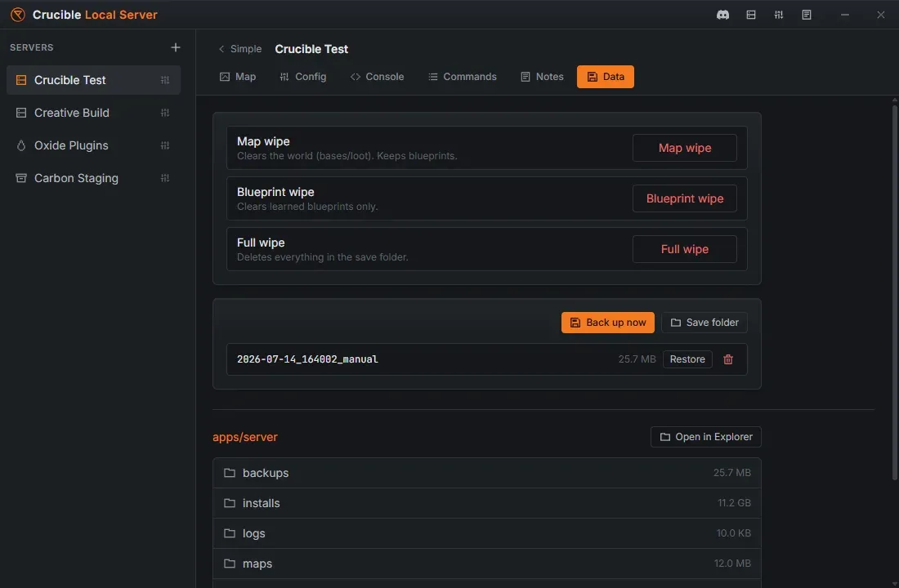This screenshot has height=588, width=899.
Task: Open the Commands tab
Action: point(462,77)
